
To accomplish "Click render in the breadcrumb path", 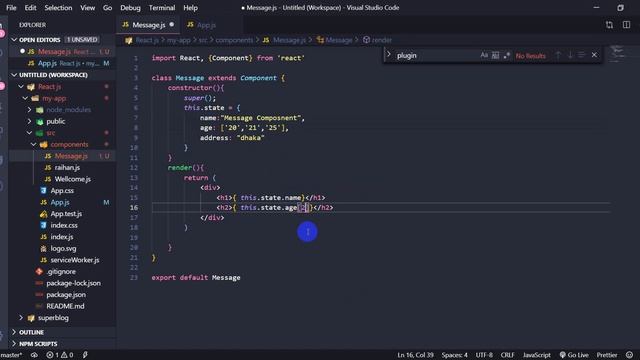I will point(382,40).
